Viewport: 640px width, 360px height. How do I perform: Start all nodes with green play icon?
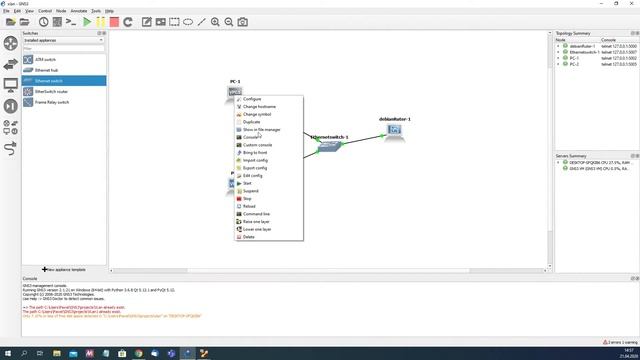pyautogui.click(x=87, y=22)
